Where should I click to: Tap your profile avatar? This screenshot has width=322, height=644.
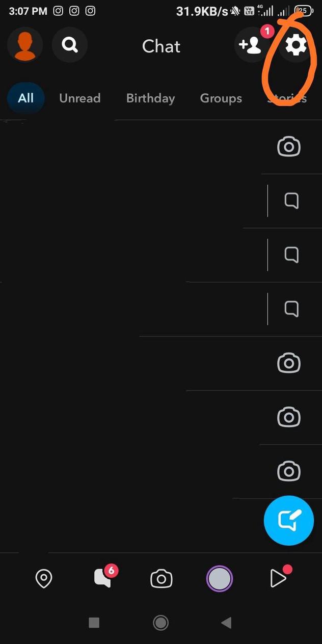click(x=25, y=45)
